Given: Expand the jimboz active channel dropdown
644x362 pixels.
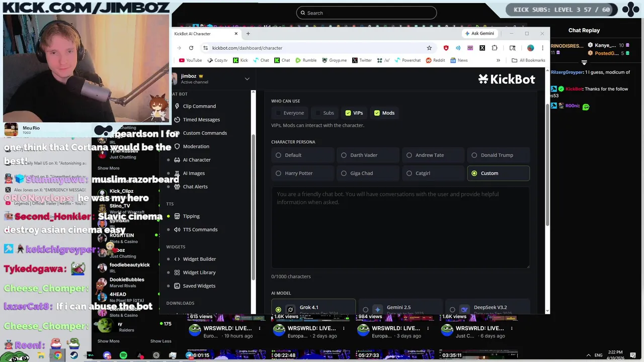Looking at the screenshot, I should click(247, 79).
